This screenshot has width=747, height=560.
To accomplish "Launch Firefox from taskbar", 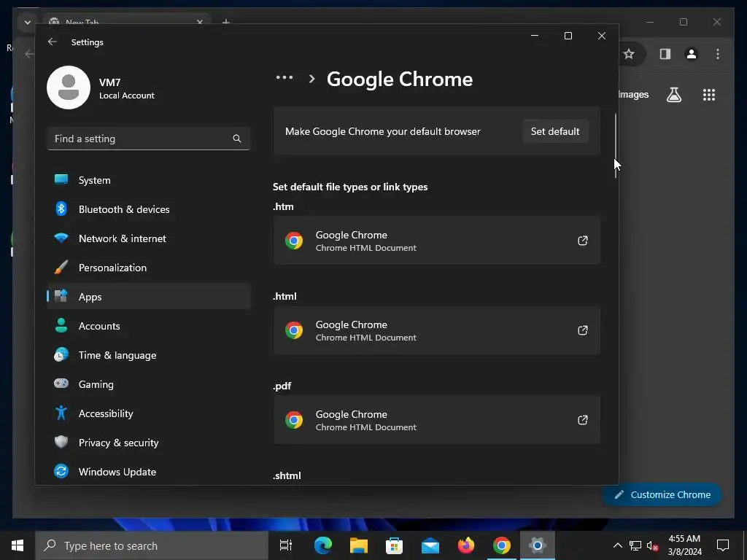I will [x=466, y=545].
